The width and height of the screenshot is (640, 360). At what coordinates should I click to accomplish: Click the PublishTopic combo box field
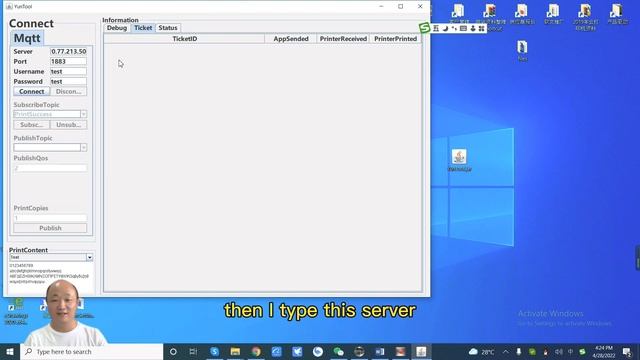point(47,147)
